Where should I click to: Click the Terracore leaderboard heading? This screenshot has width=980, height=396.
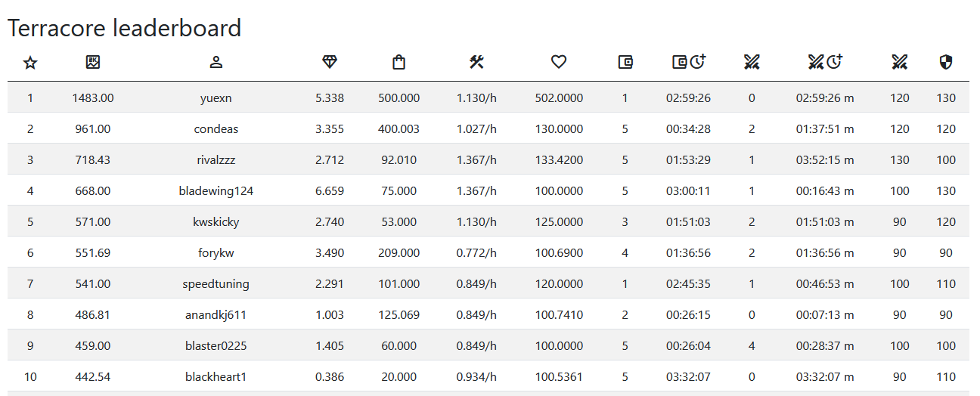tap(125, 28)
